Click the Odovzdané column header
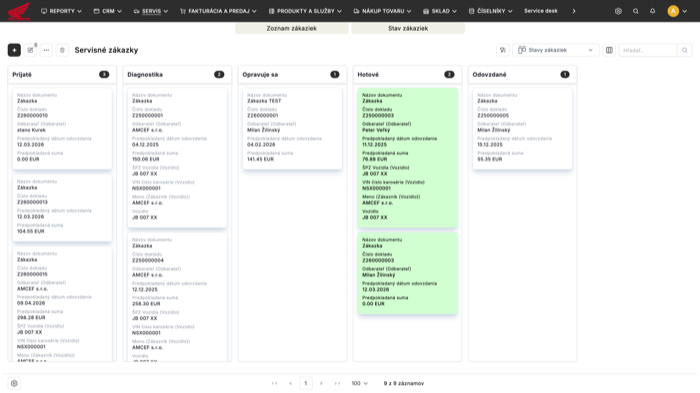This screenshot has height=393, width=700. pyautogui.click(x=522, y=75)
